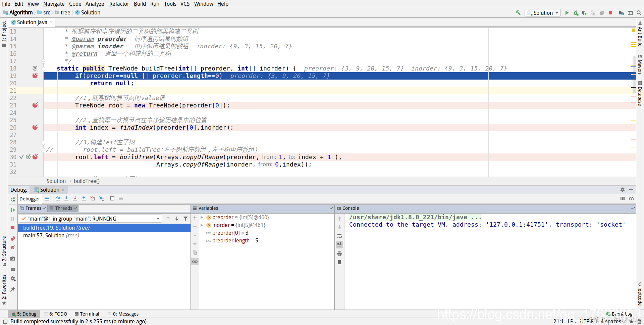Add a new watch with plus icon
This screenshot has width=644, height=325.
coord(195,218)
